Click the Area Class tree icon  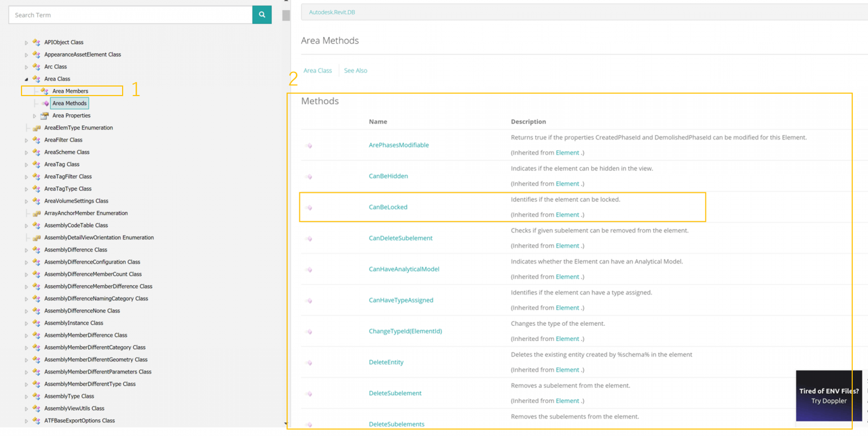click(37, 79)
